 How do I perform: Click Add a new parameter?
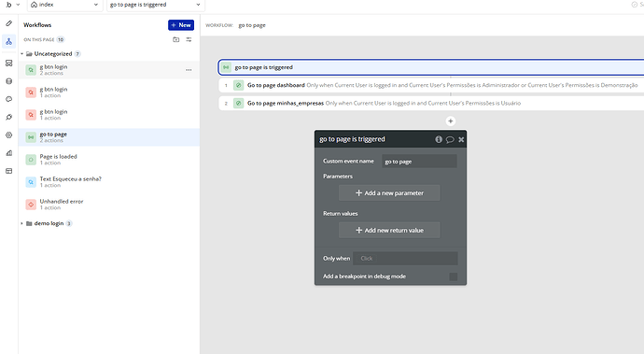coord(389,192)
